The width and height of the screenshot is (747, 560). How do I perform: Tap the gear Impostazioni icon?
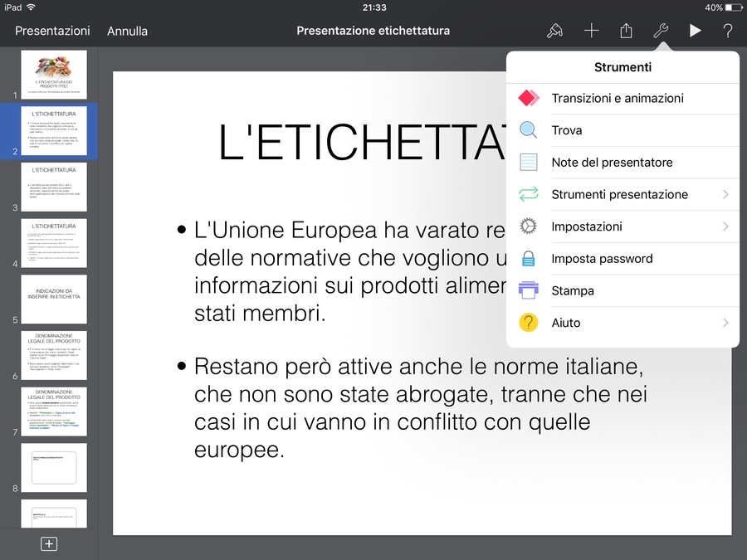pyautogui.click(x=529, y=226)
